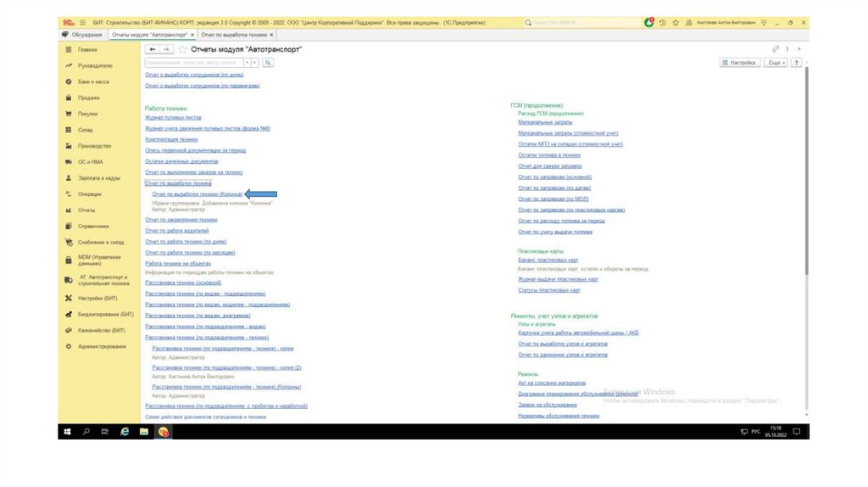Image resolution: width=868 pixels, height=487 pixels.
Task: Open the 'MDM (Управление данными)' section
Action: [x=99, y=260]
